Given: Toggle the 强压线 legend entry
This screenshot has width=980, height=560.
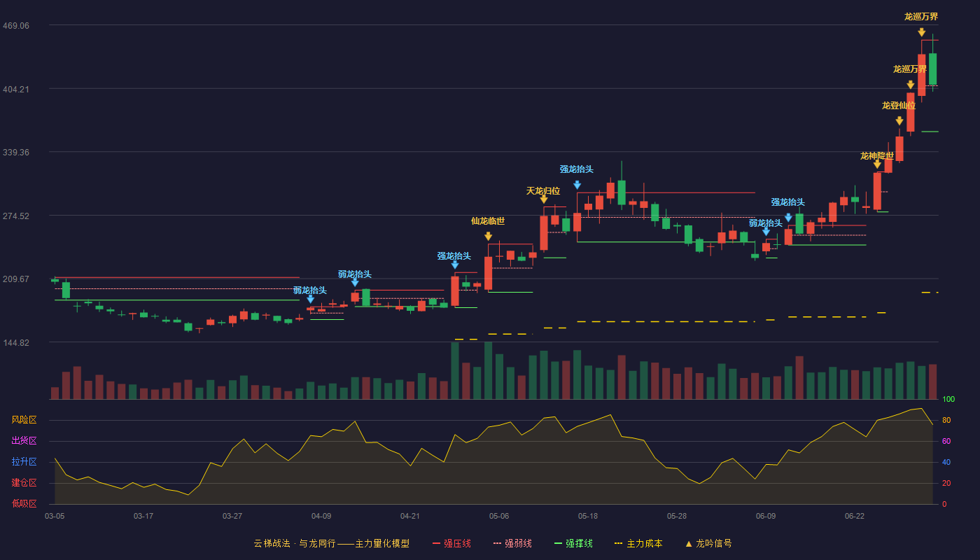Looking at the screenshot, I should click(x=451, y=543).
